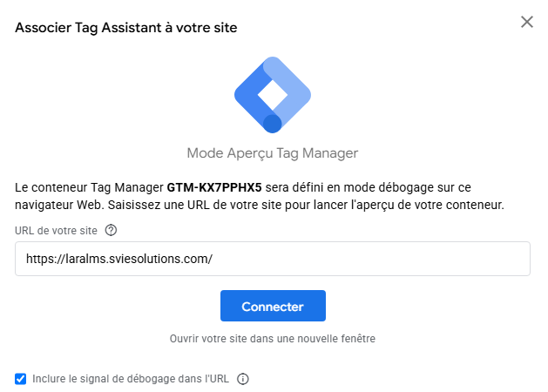548x392 pixels.
Task: Click the URL de votre site label
Action: [x=56, y=231]
